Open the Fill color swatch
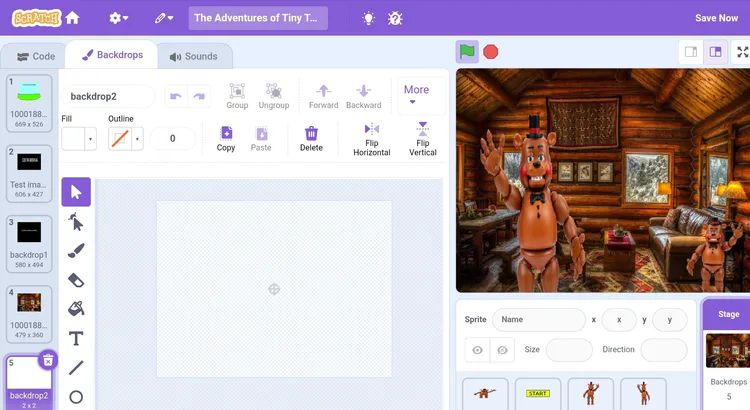 click(73, 139)
